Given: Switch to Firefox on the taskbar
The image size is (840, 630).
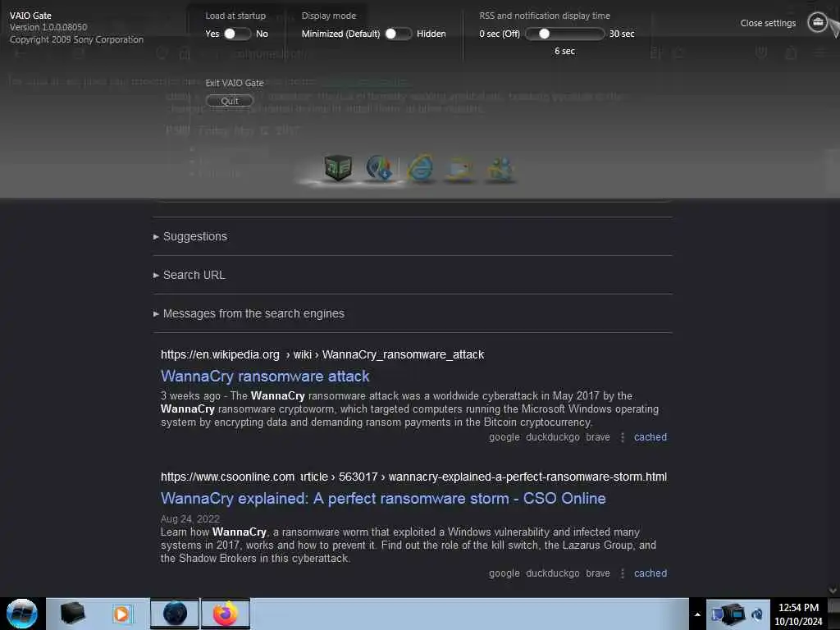Looking at the screenshot, I should [226, 614].
